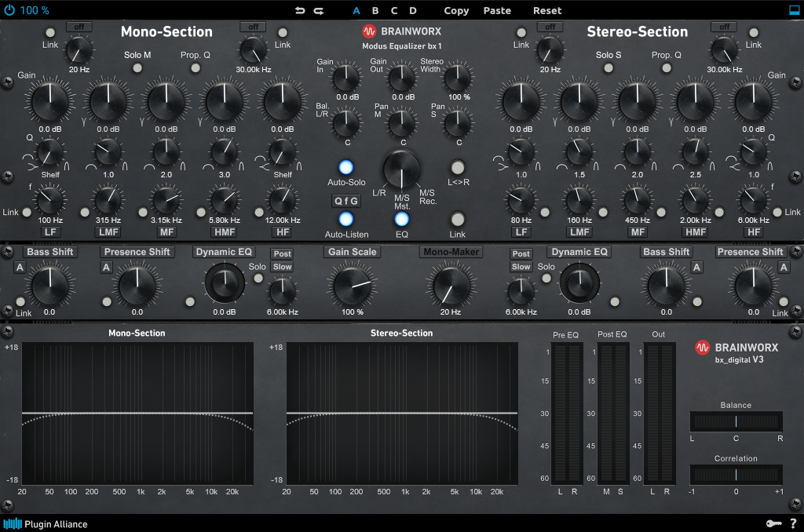Open the help question mark icon
This screenshot has height=532, width=804.
pyautogui.click(x=793, y=523)
